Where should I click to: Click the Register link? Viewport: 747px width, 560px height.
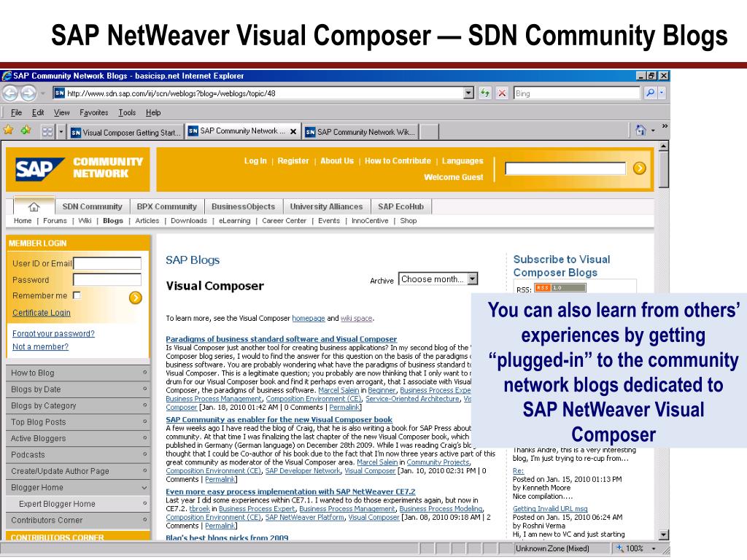[x=293, y=161]
